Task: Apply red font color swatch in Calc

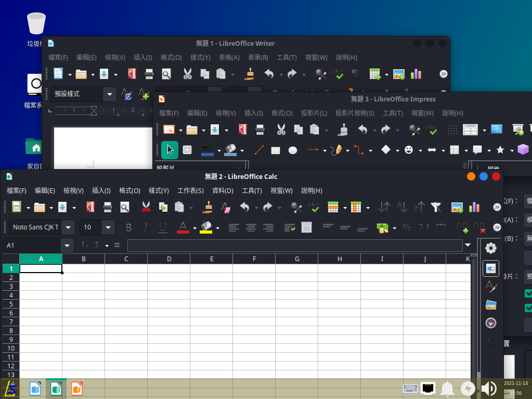Action: pyautogui.click(x=183, y=227)
